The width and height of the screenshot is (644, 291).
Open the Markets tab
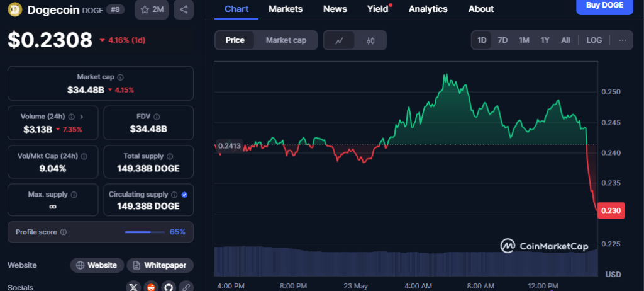[286, 9]
